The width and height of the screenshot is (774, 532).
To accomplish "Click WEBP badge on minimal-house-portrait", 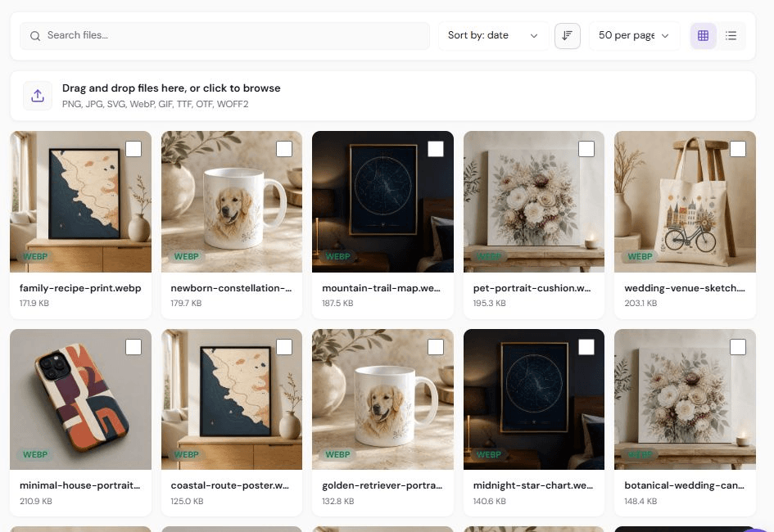I will (x=35, y=454).
